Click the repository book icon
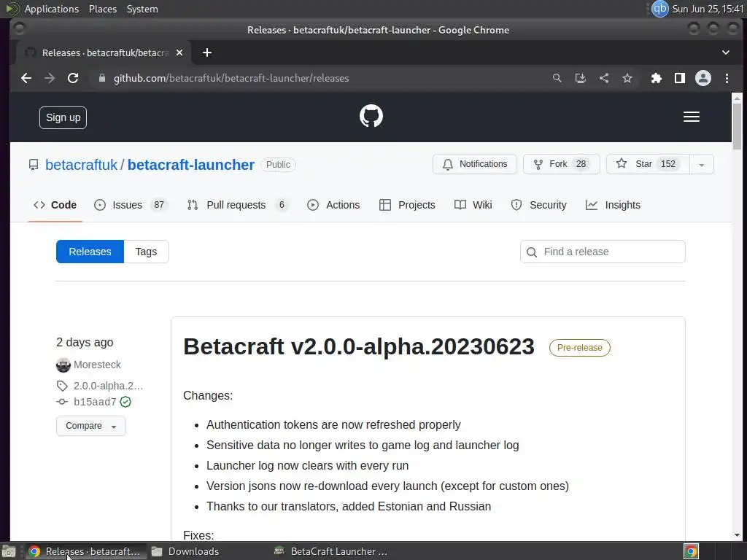 pyautogui.click(x=34, y=165)
